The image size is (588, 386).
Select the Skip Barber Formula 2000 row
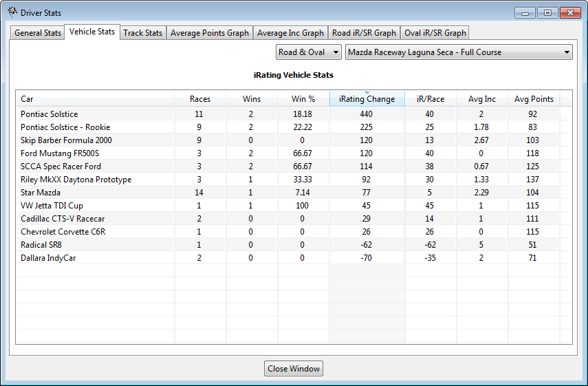point(294,140)
